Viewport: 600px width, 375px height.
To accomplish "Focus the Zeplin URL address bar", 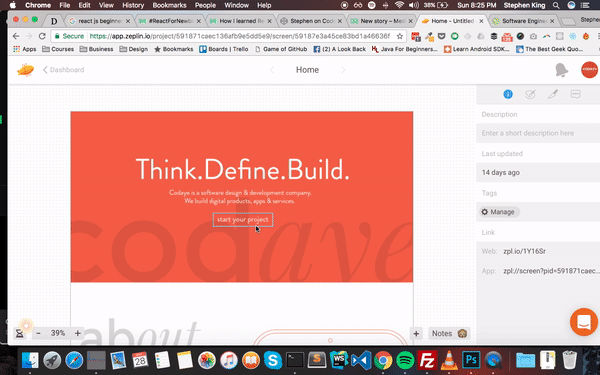I will [240, 36].
